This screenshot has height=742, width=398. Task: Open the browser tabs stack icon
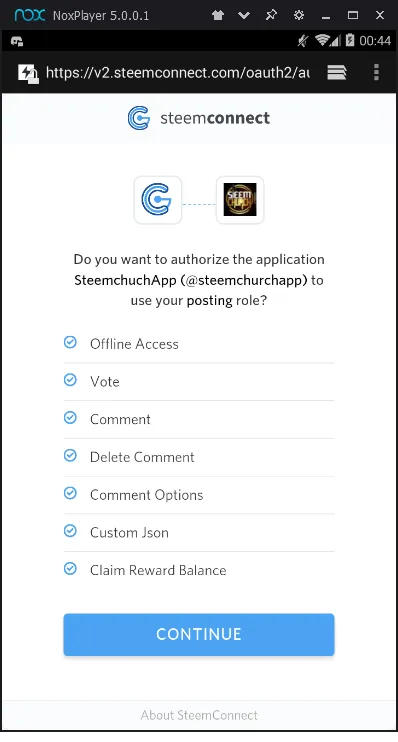pos(336,72)
